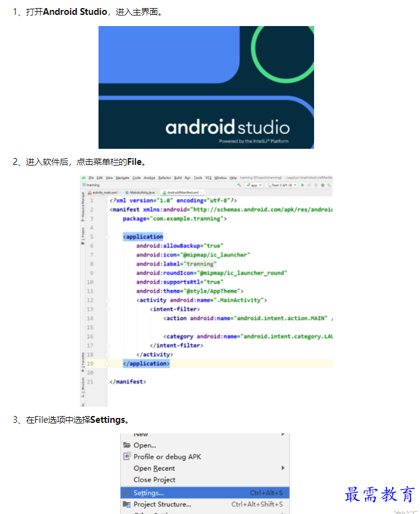This screenshot has width=420, height=514.
Task: Collapse the activity tag fold on line 12
Action: pyautogui.click(x=107, y=300)
